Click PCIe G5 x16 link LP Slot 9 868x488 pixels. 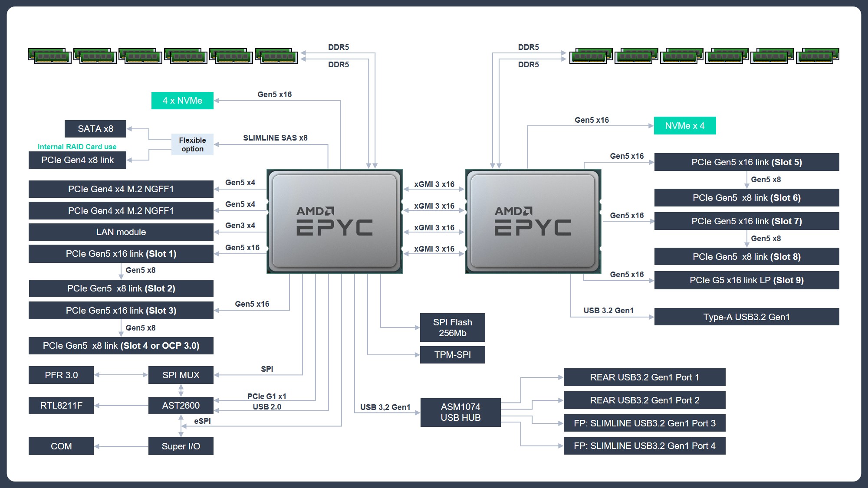click(747, 280)
